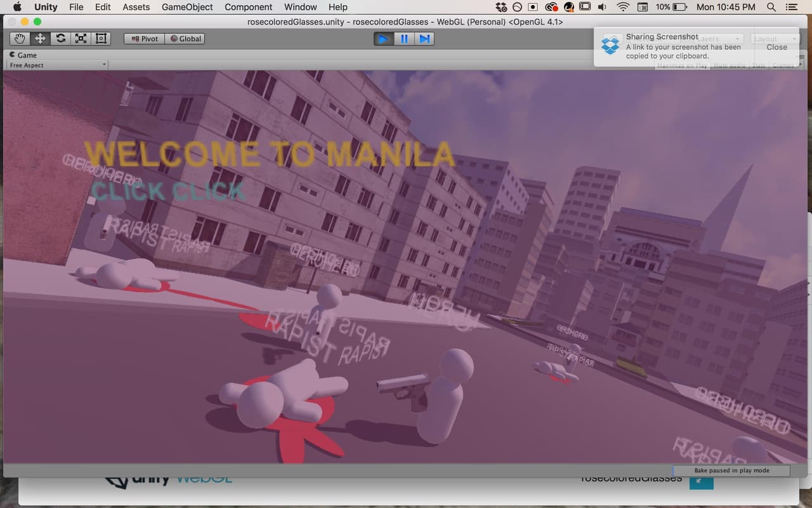Toggle Global handle rotation mode
The height and width of the screenshot is (508, 812).
[x=185, y=39]
